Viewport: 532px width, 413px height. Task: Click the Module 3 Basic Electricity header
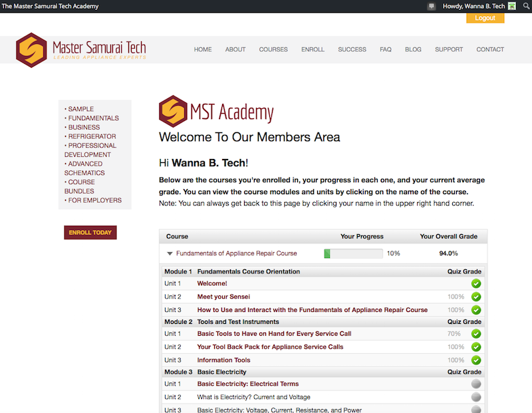coord(323,372)
